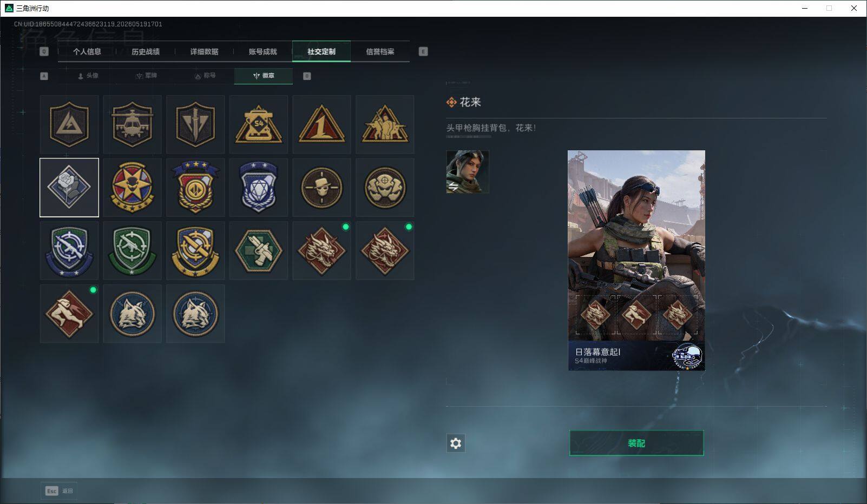Click the tank emblem on the card title bar

[687, 356]
